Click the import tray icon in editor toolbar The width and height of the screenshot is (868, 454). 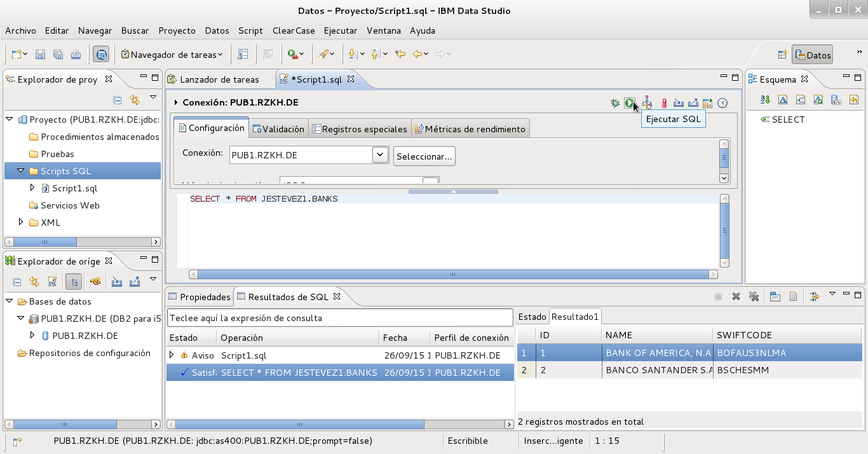[x=678, y=103]
